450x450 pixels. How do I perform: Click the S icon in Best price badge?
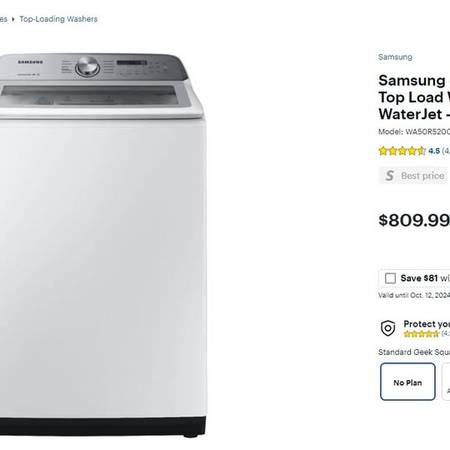point(389,176)
